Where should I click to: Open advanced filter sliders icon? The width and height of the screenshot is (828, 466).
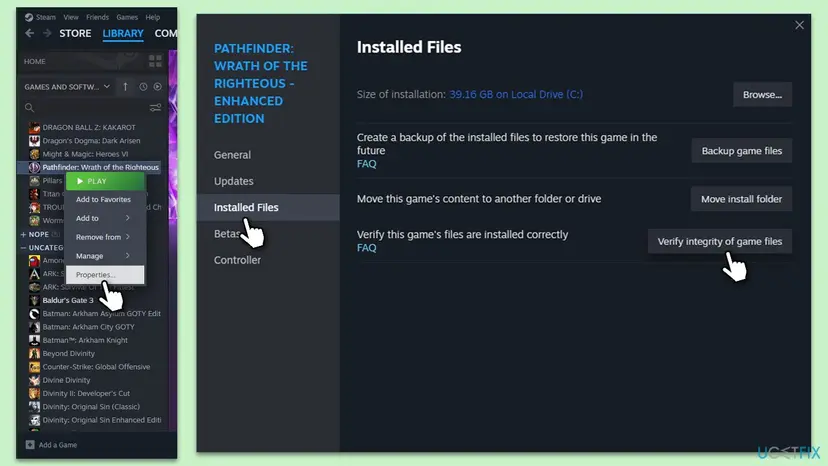click(x=155, y=108)
